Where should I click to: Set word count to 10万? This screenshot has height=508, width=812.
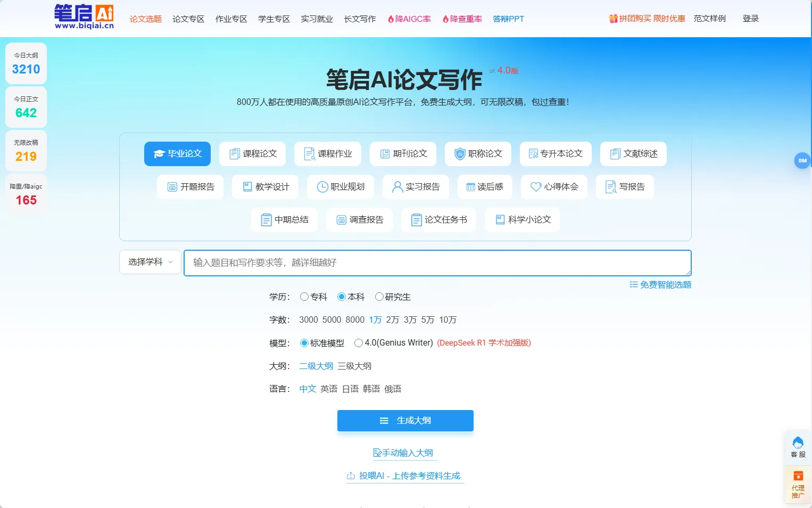click(x=448, y=320)
